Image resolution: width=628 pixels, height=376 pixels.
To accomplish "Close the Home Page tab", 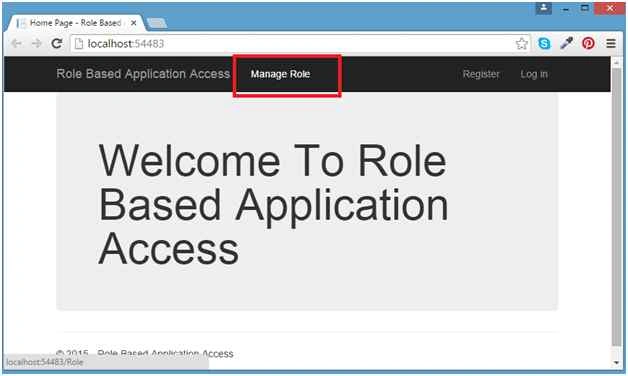I will [134, 23].
